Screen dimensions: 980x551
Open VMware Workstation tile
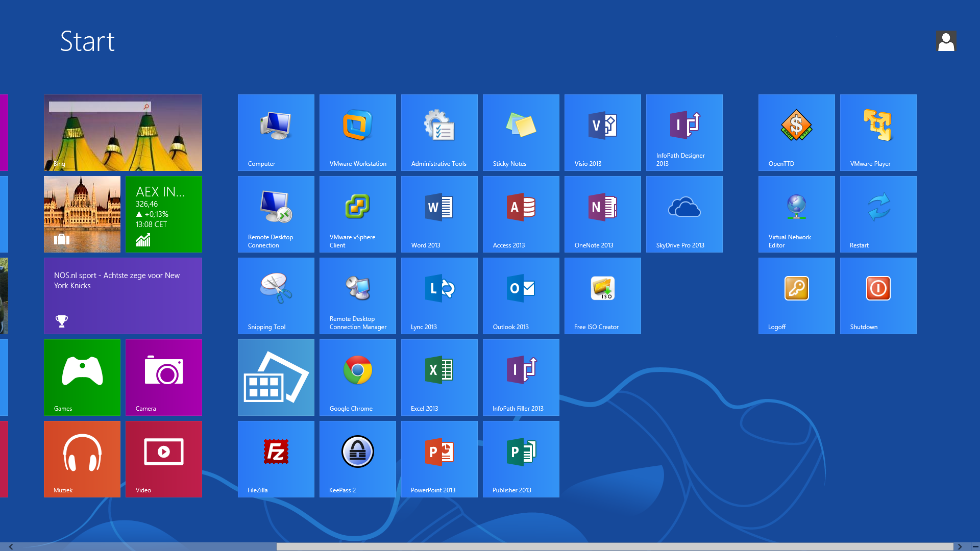pos(357,132)
